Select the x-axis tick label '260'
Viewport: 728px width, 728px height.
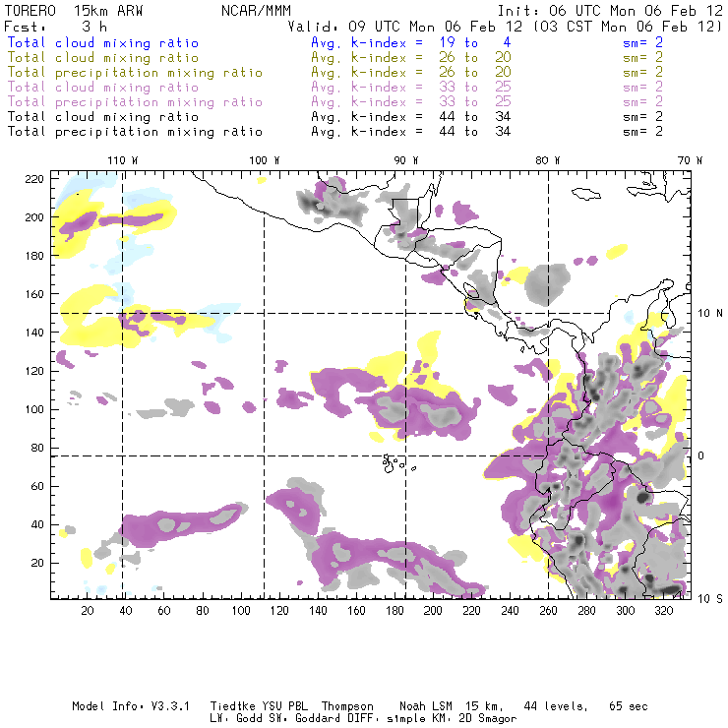[x=548, y=611]
